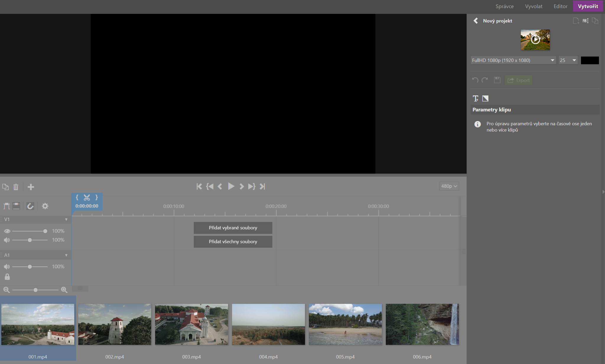Jump to the previous clip boundary
The image size is (605, 364).
210,186
